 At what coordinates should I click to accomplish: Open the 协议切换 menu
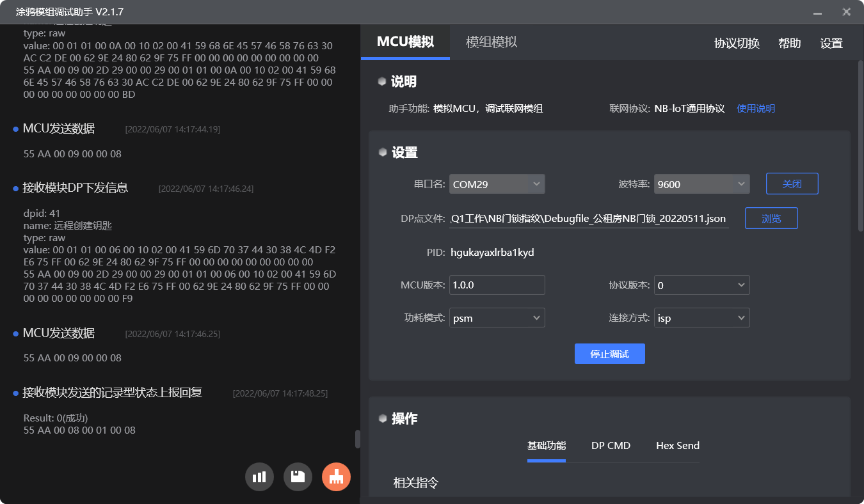tap(737, 43)
